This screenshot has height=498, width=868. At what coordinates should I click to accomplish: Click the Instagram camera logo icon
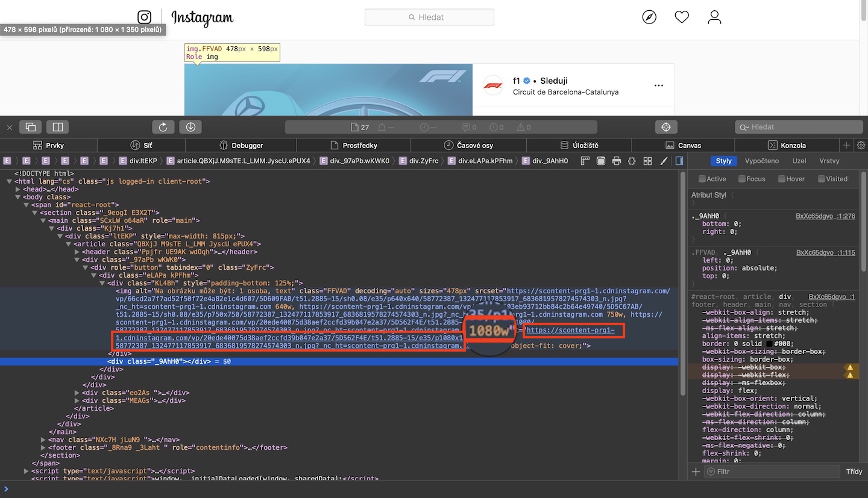[144, 17]
